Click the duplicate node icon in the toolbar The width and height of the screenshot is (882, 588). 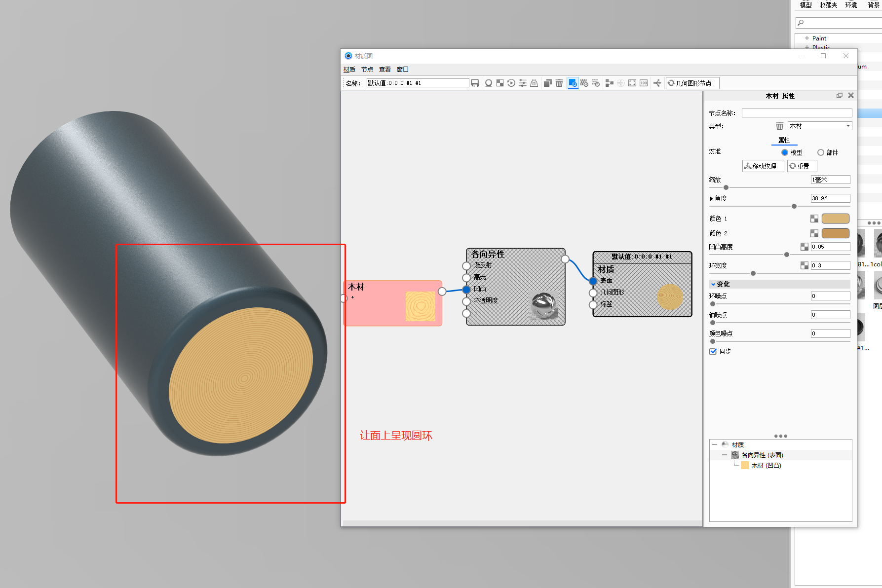pyautogui.click(x=547, y=83)
